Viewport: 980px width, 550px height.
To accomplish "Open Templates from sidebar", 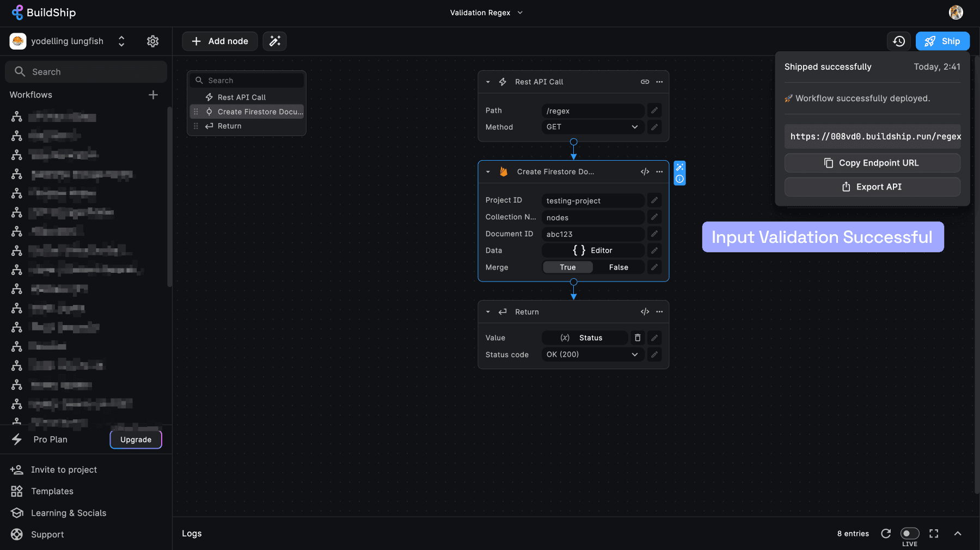I will pyautogui.click(x=52, y=491).
